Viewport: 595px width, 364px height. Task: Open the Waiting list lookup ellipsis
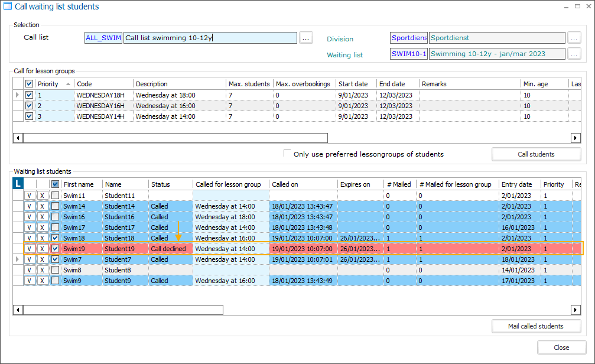(x=574, y=54)
